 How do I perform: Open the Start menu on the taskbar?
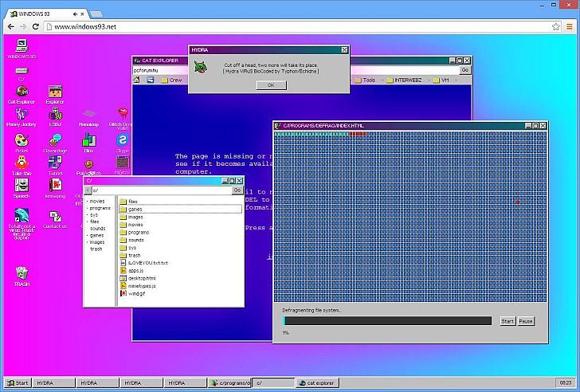click(x=18, y=383)
